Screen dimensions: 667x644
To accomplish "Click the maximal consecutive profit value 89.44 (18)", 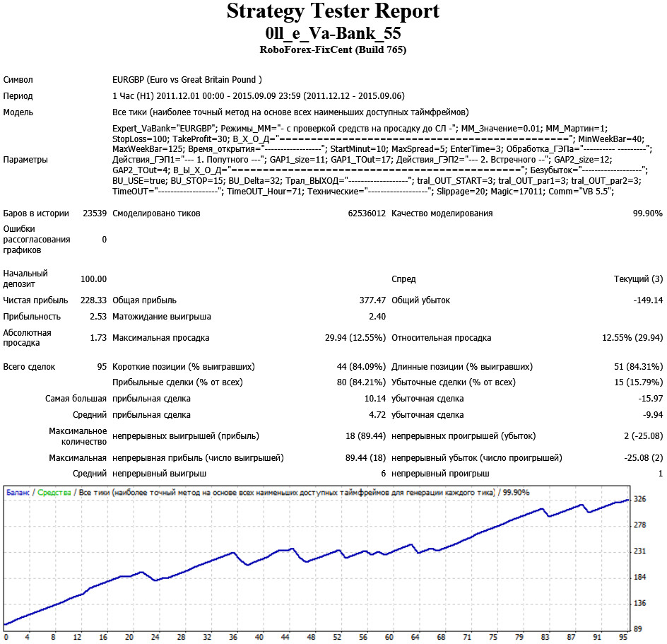I will click(365, 457).
